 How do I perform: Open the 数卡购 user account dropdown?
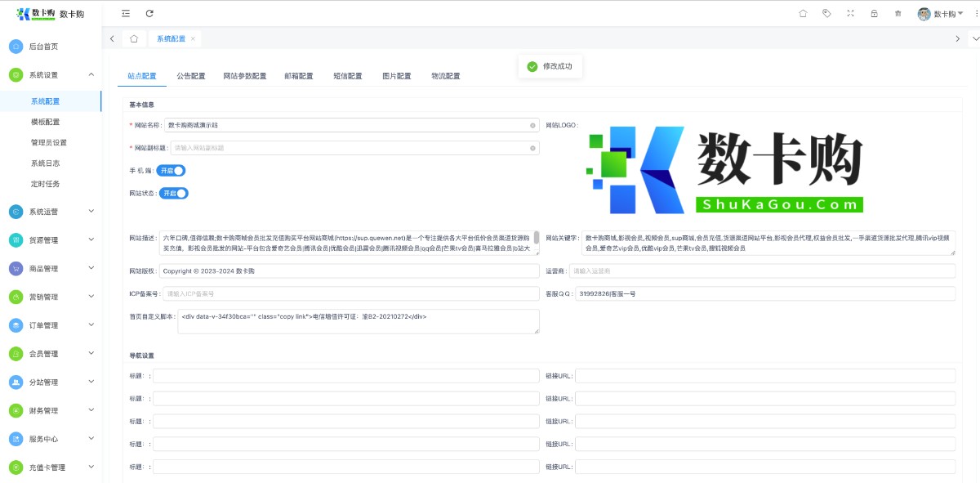click(942, 14)
